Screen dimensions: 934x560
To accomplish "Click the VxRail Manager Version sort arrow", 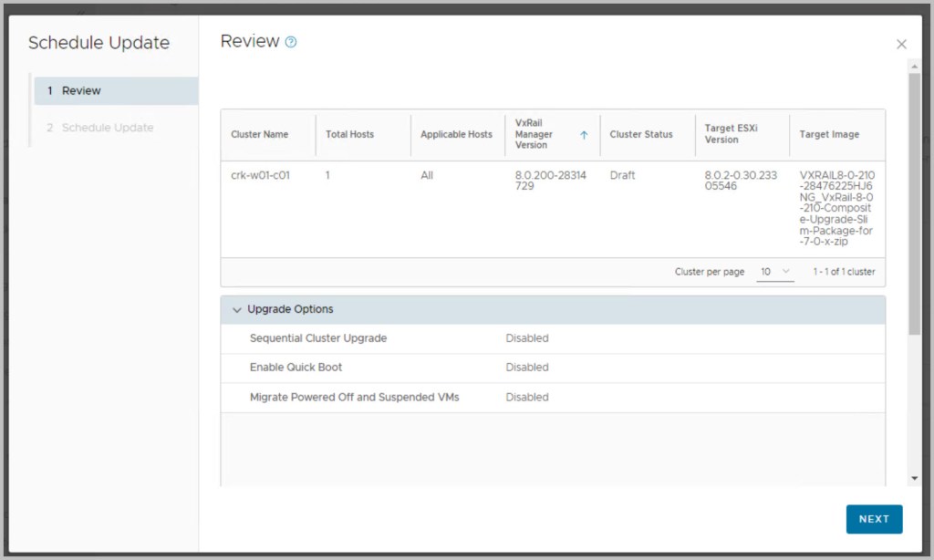I will (584, 135).
